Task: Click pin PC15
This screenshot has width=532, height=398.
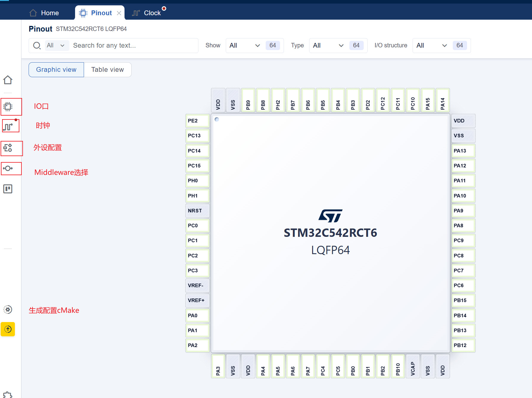Action: point(197,166)
